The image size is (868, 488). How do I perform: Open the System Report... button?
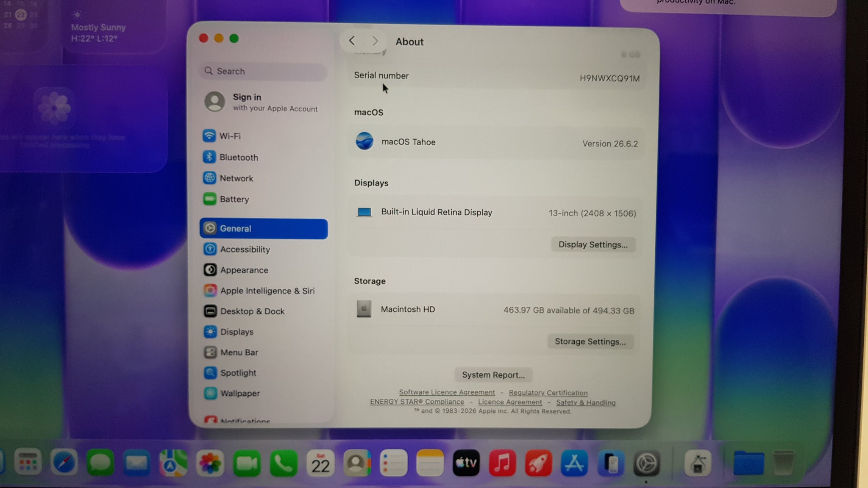[493, 375]
